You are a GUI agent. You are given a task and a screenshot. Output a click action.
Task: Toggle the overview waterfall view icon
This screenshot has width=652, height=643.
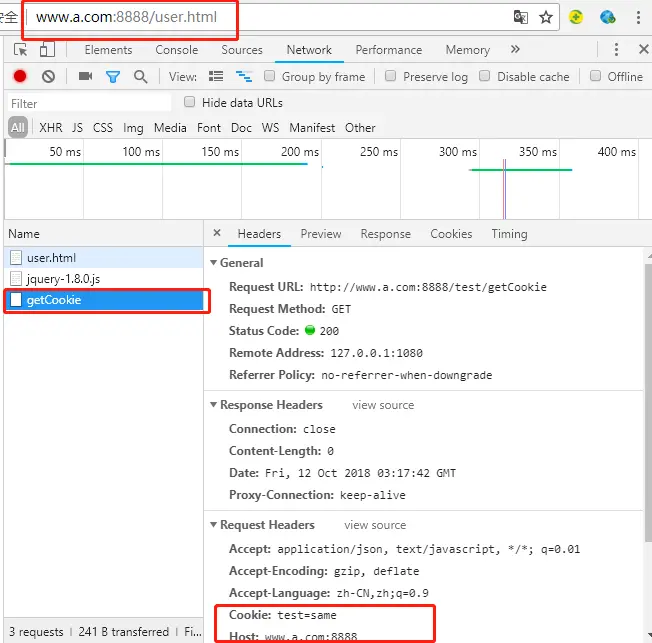coord(244,76)
